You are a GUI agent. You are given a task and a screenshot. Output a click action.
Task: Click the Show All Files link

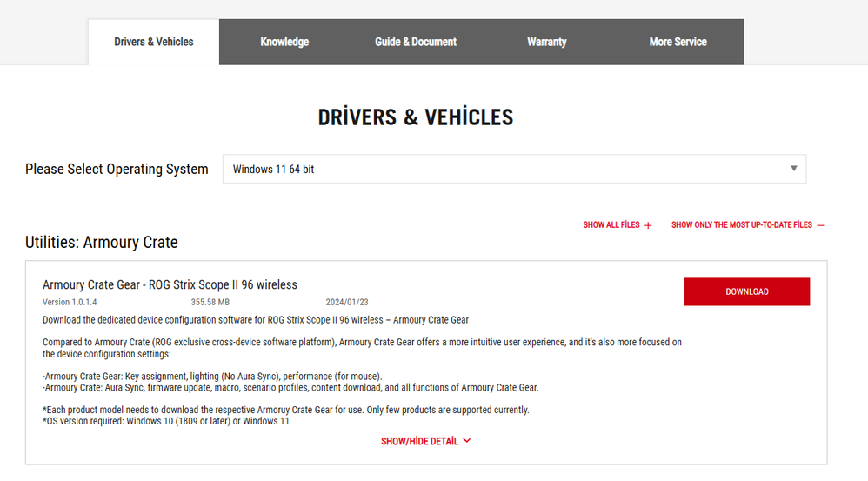pyautogui.click(x=618, y=224)
